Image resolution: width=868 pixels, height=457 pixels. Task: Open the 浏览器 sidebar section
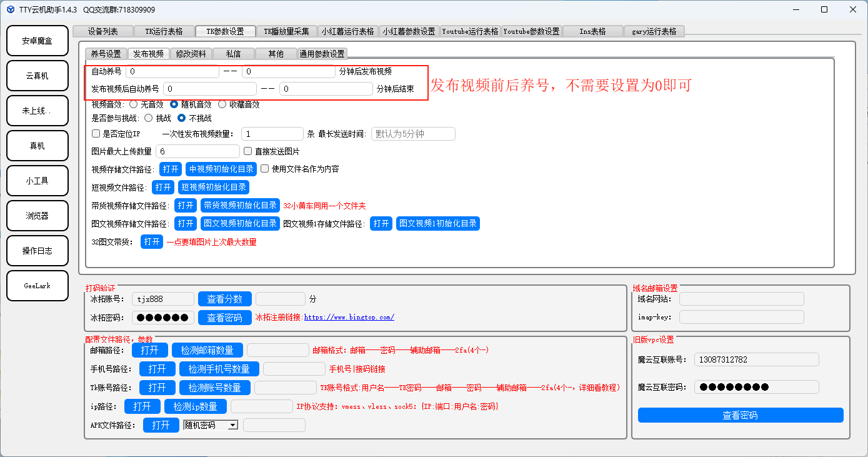click(37, 216)
